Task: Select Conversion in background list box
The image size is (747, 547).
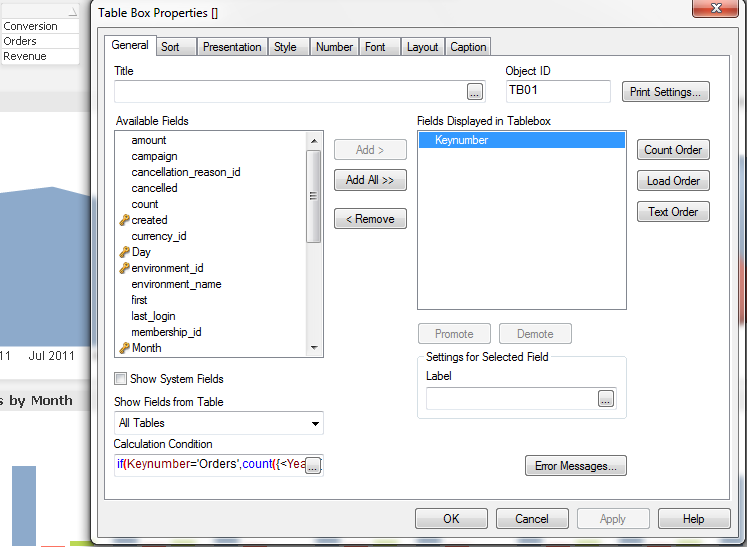Action: pyautogui.click(x=40, y=26)
